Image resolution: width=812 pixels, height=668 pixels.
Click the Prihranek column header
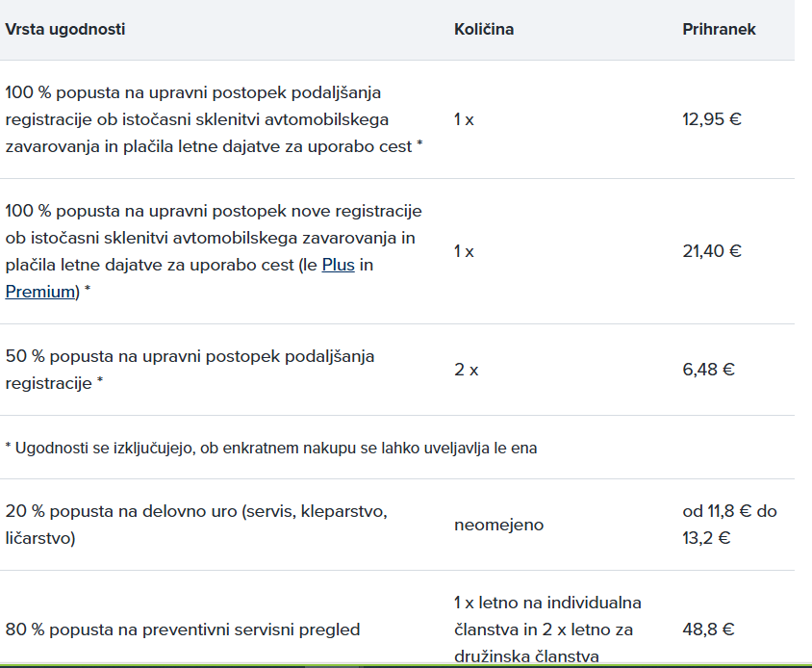tap(719, 29)
